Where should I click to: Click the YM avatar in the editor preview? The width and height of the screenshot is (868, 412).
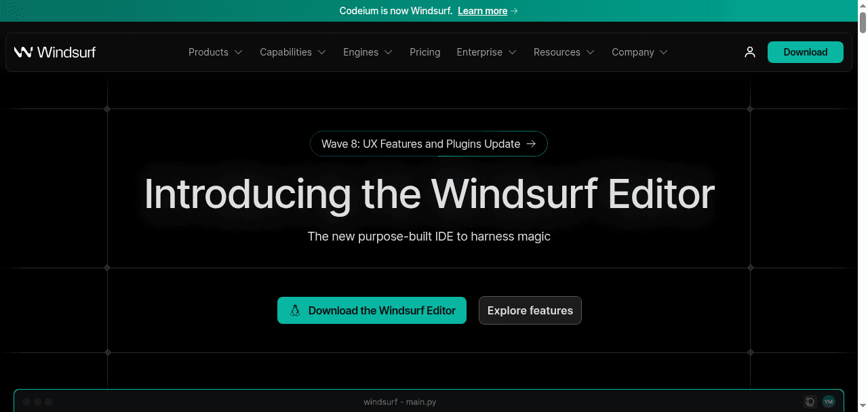[x=828, y=402]
